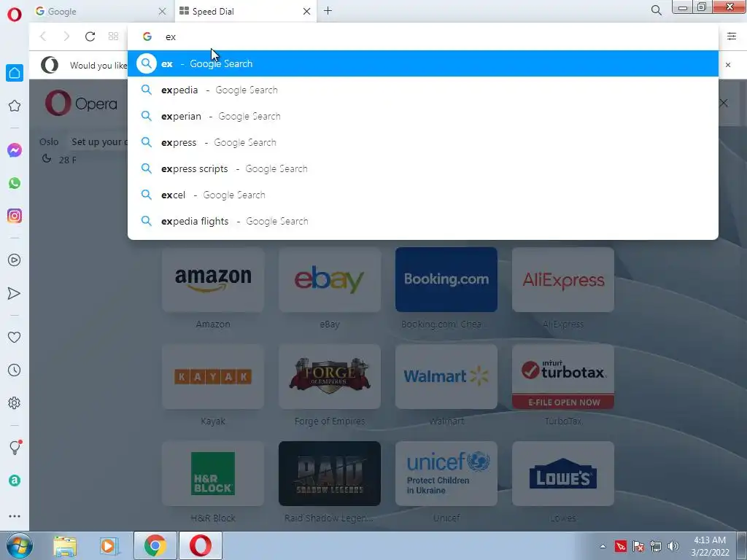Close the Opera banner panel
747x560 pixels.
click(724, 103)
